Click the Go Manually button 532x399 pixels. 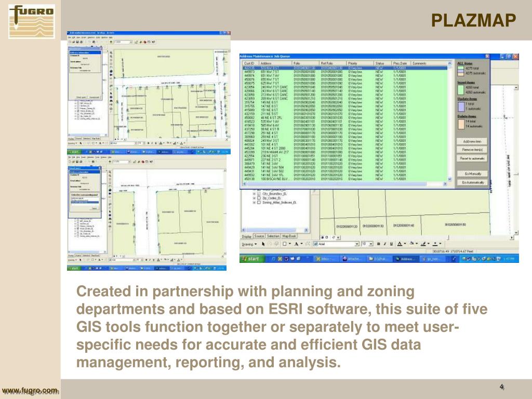point(472,174)
